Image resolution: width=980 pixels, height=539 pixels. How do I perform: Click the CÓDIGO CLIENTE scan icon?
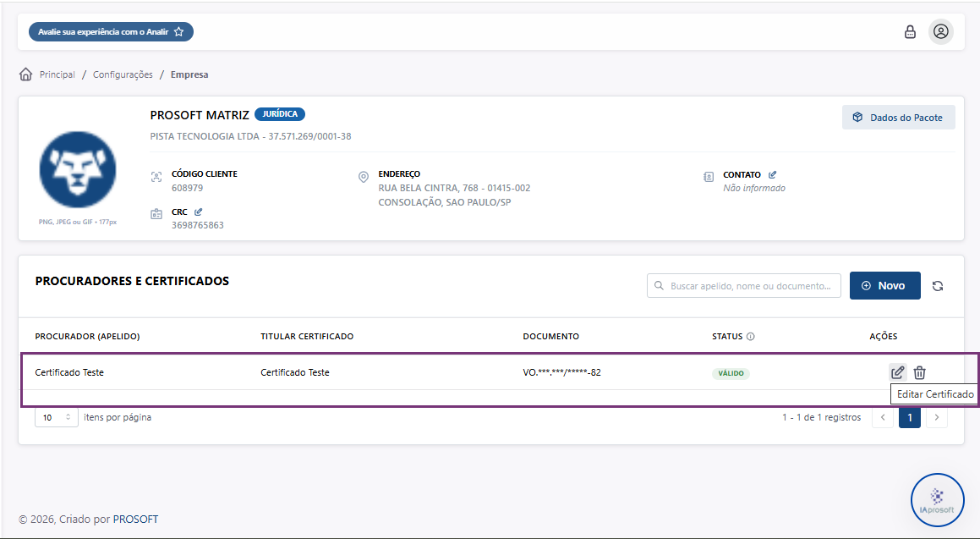pos(156,177)
